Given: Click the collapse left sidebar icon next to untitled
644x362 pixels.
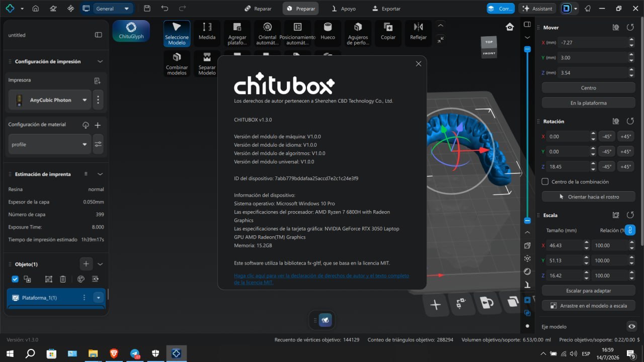Looking at the screenshot, I should (99, 35).
